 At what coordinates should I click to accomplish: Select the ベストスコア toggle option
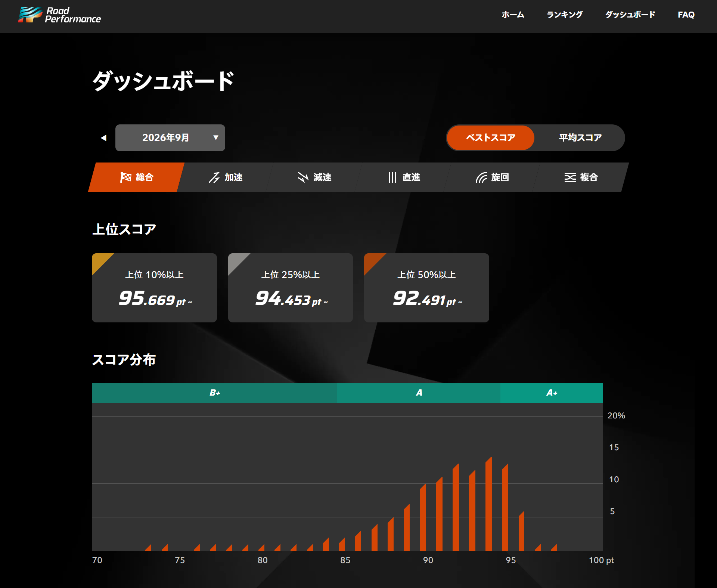[x=491, y=138]
